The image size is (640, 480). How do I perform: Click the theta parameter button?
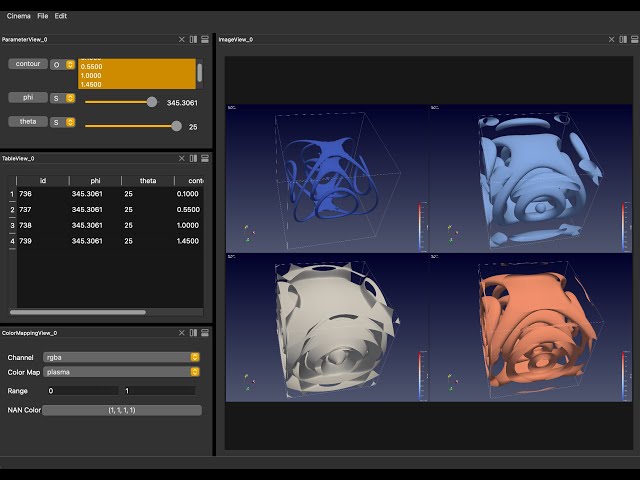[28, 121]
